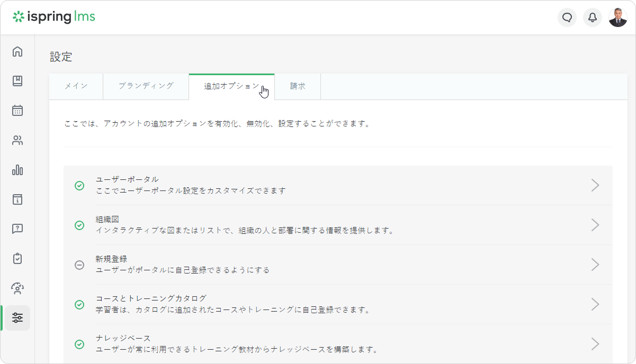Open the reports bar chart icon
The image size is (636, 364).
pos(17,170)
